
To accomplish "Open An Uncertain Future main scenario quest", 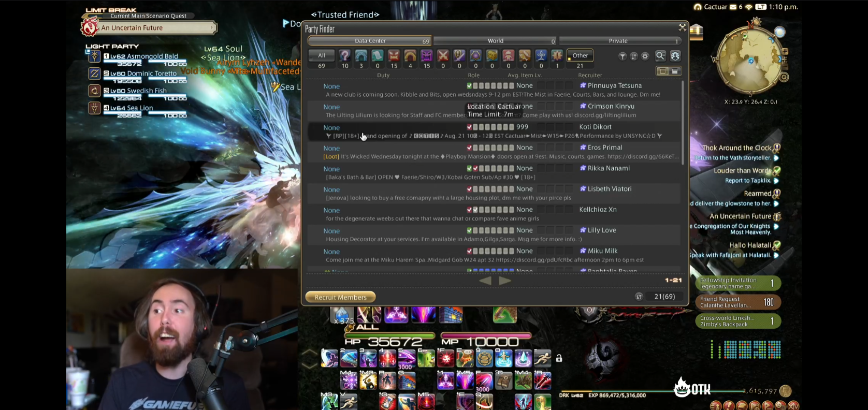I will point(149,27).
